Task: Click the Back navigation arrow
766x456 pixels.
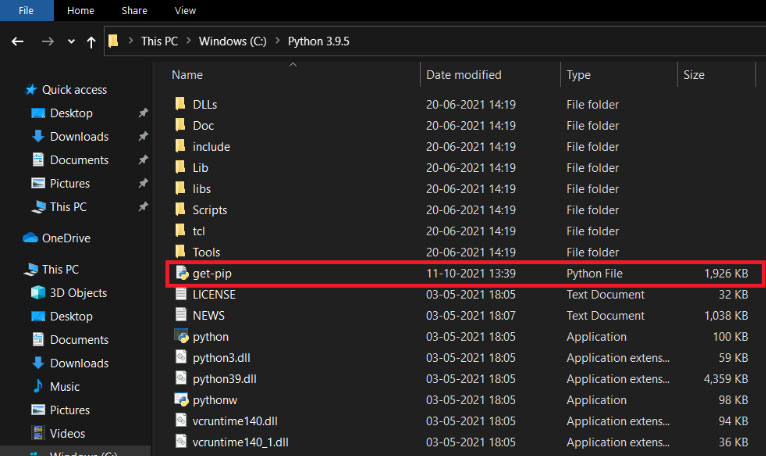Action: [x=18, y=42]
